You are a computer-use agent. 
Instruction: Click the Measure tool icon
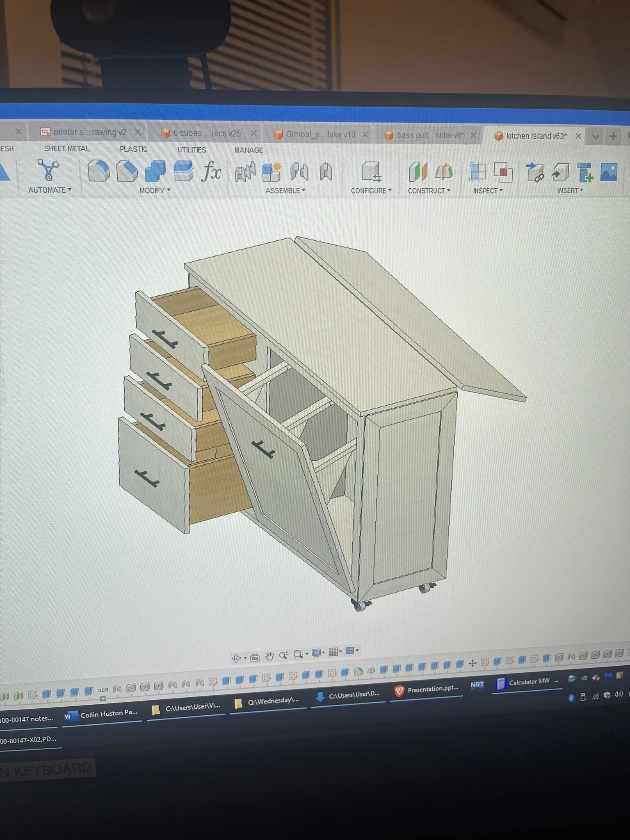pos(477,172)
